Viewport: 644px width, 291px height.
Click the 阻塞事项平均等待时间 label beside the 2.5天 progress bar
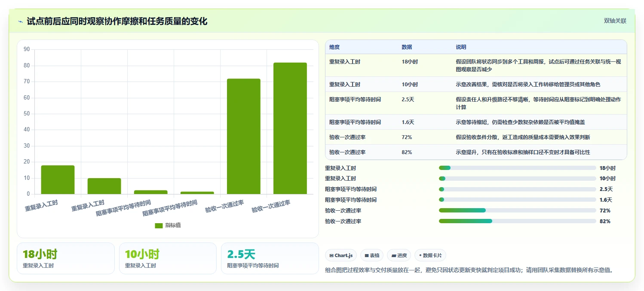point(351,189)
